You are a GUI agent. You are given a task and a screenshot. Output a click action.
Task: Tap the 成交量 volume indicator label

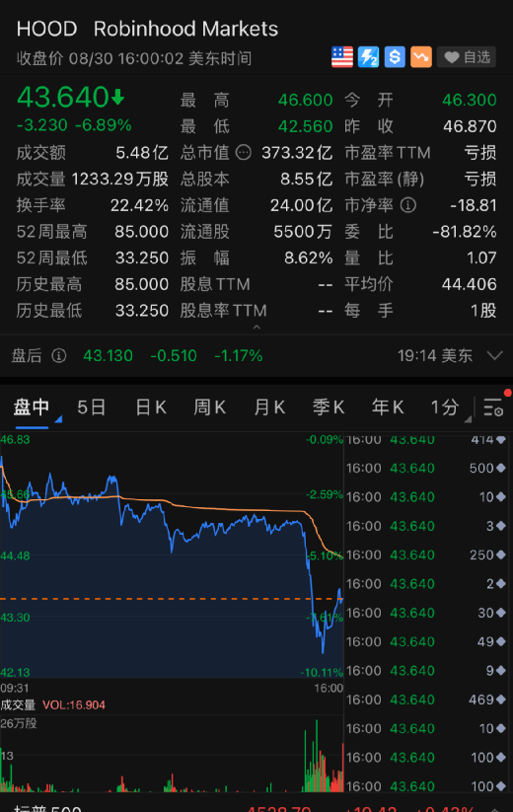click(x=18, y=704)
